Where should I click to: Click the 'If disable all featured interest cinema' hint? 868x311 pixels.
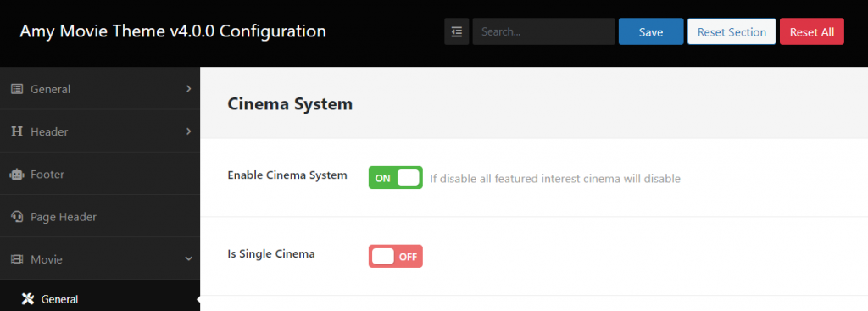click(x=555, y=179)
